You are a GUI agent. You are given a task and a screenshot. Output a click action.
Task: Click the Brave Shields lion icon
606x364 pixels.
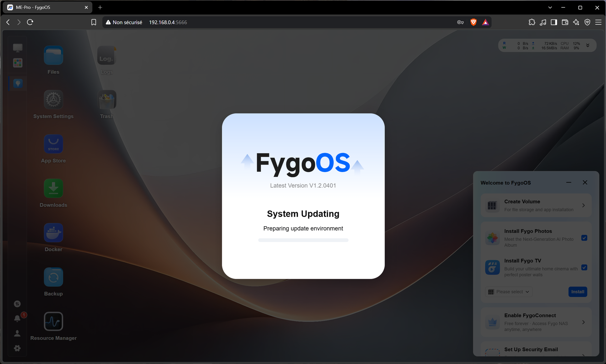pyautogui.click(x=473, y=22)
